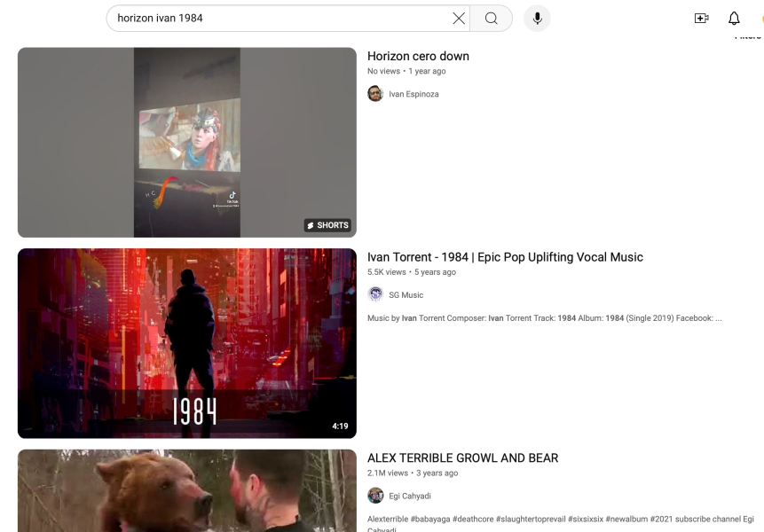The width and height of the screenshot is (764, 532).
Task: Start voice search with the microphone icon
Action: click(537, 19)
